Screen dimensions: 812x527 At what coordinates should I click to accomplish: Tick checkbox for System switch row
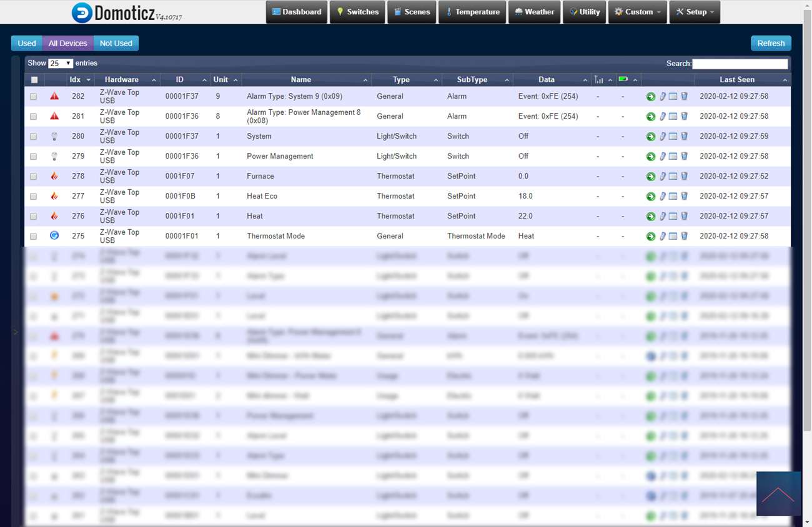34,137
